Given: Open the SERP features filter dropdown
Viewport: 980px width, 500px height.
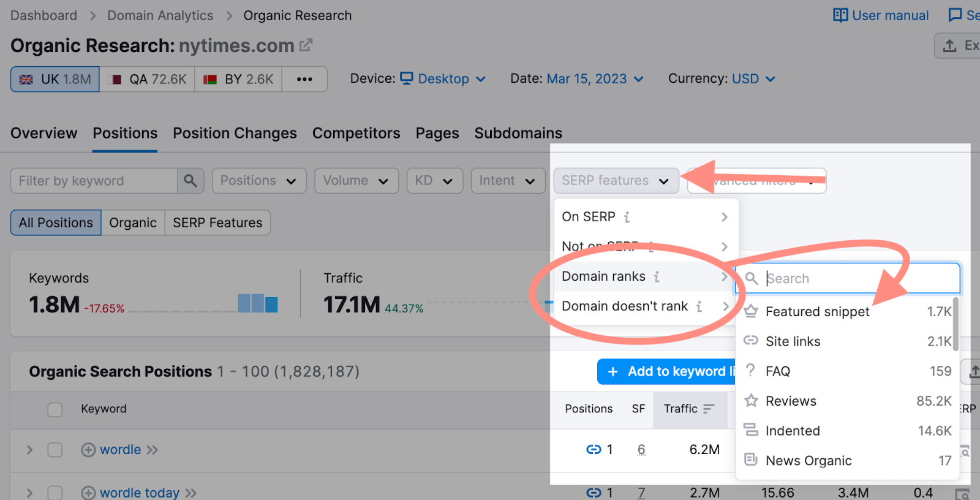Looking at the screenshot, I should click(x=616, y=181).
